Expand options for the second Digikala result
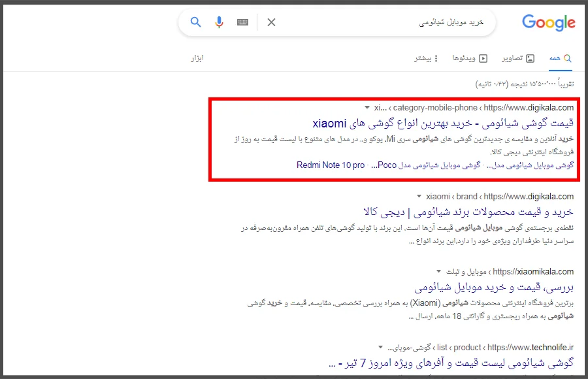 (419, 196)
